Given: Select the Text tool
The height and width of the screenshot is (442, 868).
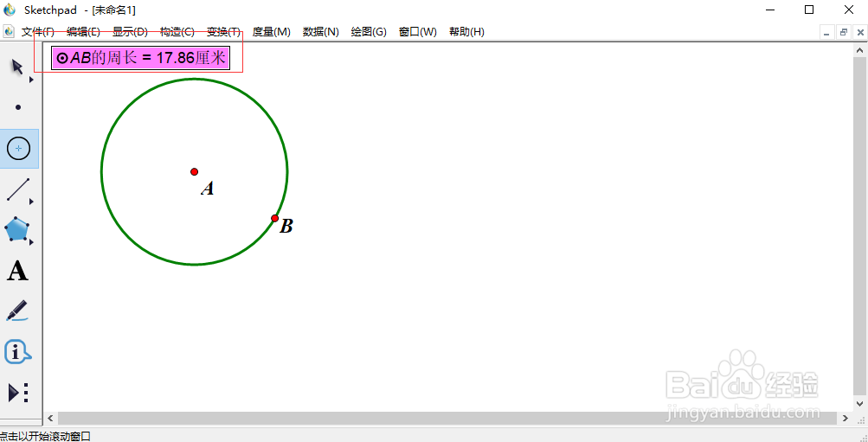Looking at the screenshot, I should tap(17, 271).
